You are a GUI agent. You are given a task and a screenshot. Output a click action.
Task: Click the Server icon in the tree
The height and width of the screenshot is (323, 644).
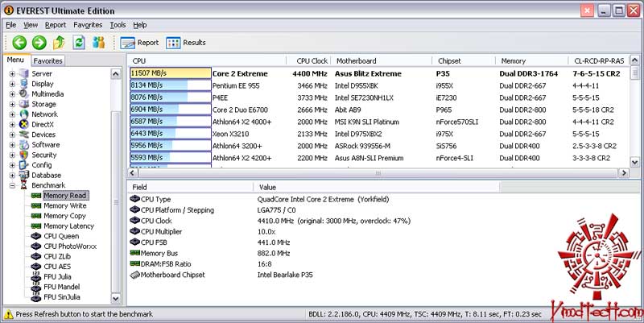[x=24, y=73]
